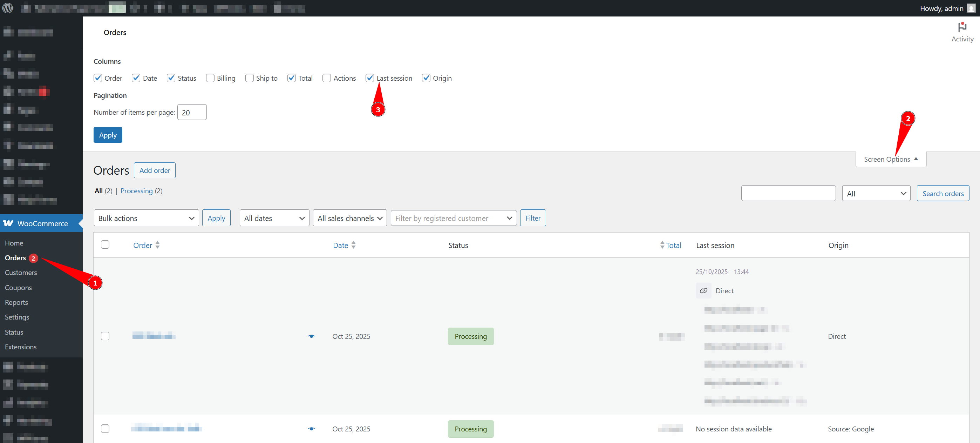Click the WordPress logo icon
Screen dimensions: 980x443
tap(8, 8)
